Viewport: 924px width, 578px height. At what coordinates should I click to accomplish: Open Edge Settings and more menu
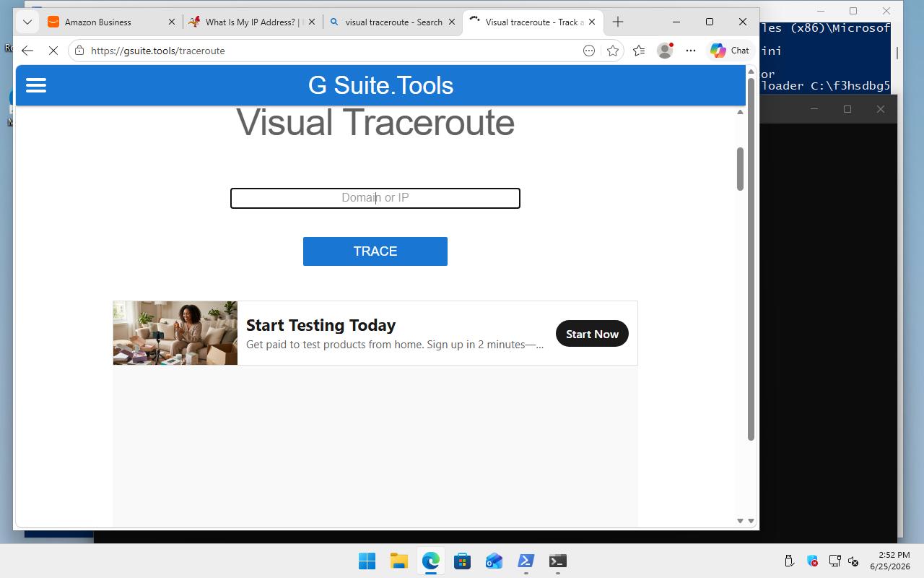691,51
